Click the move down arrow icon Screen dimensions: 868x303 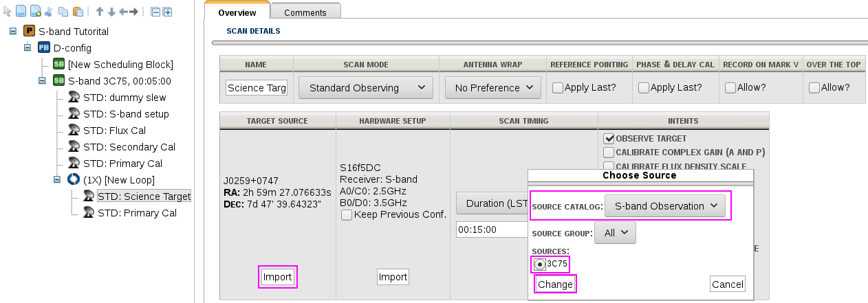[111, 12]
